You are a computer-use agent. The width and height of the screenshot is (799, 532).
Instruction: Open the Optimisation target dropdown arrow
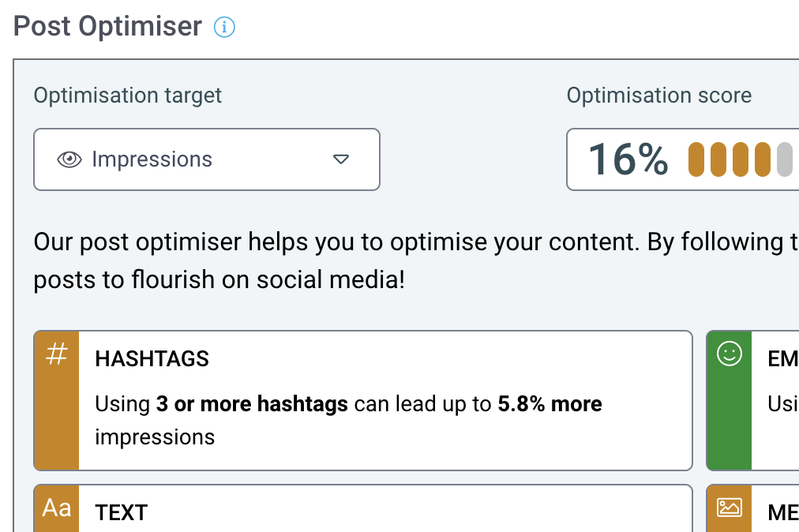(x=341, y=159)
